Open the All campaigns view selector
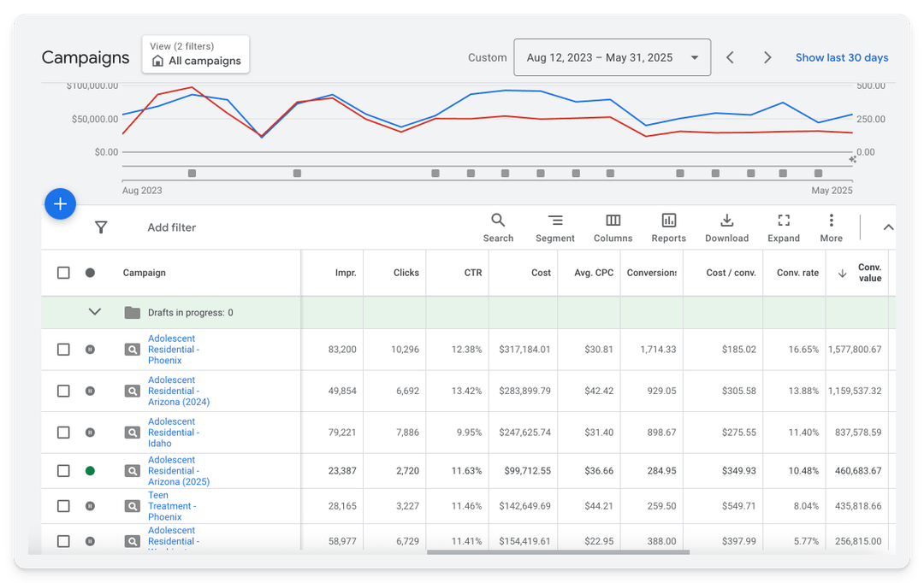The height and width of the screenshot is (583, 924). pos(196,55)
